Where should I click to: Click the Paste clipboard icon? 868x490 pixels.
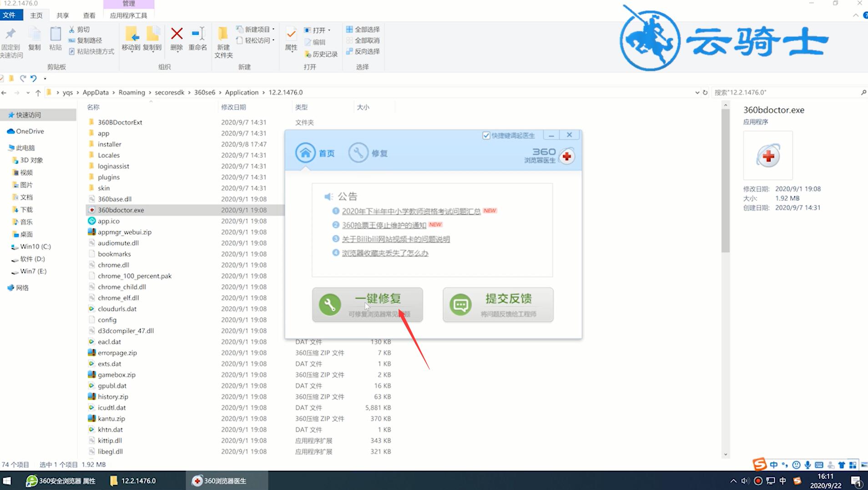coord(56,34)
